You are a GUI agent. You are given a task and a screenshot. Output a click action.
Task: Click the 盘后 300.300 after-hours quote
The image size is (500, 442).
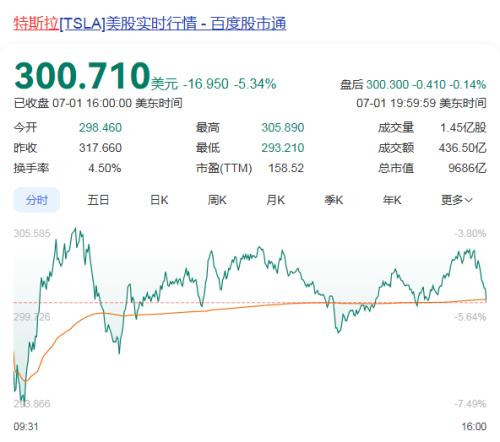coord(413,85)
